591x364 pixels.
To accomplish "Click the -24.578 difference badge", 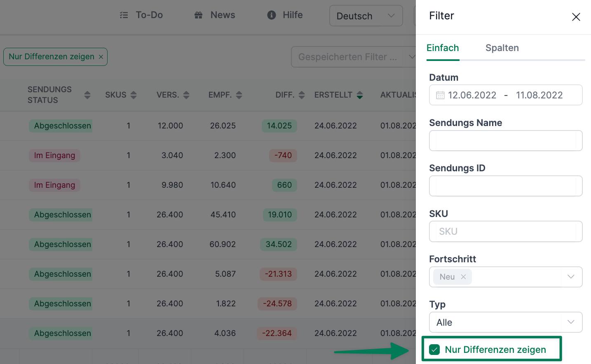I will tap(277, 304).
